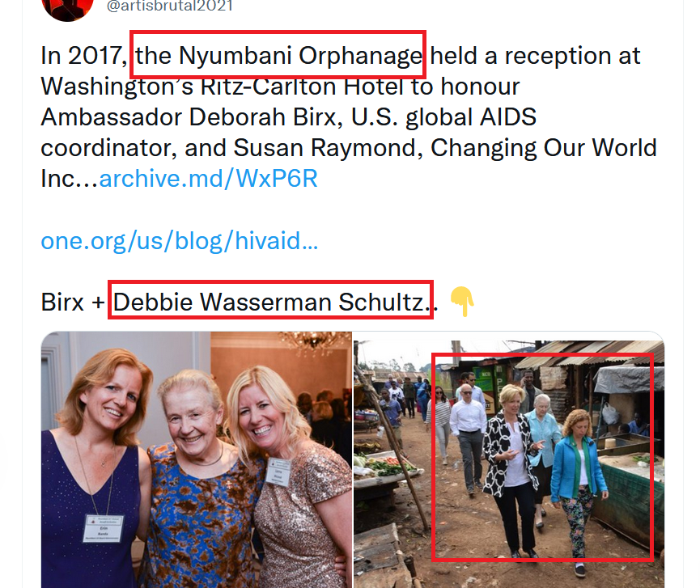Click the highlighted name 'Debbie Wasserman Schultz'
The image size is (700, 588).
[269, 302]
